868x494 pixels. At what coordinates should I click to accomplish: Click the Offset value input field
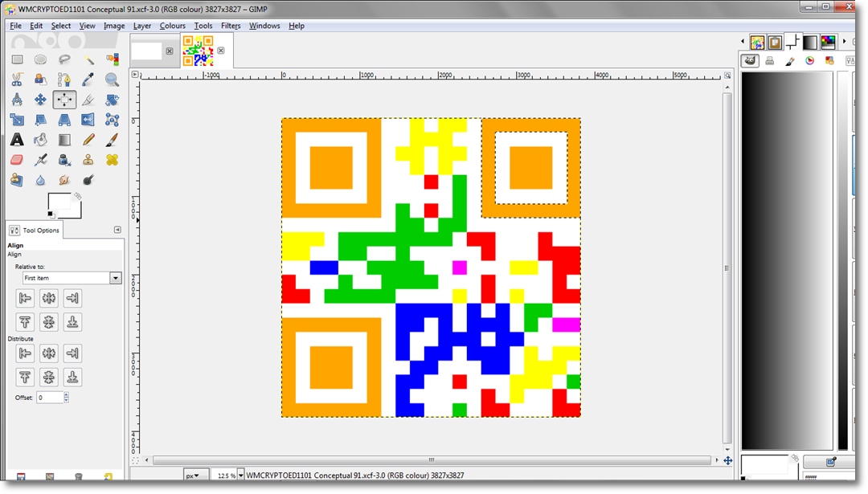tap(50, 397)
